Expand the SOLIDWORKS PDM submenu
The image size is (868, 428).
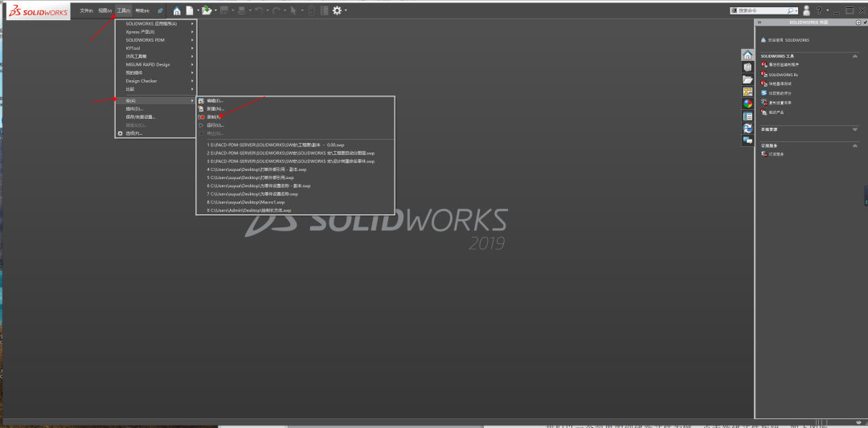156,40
